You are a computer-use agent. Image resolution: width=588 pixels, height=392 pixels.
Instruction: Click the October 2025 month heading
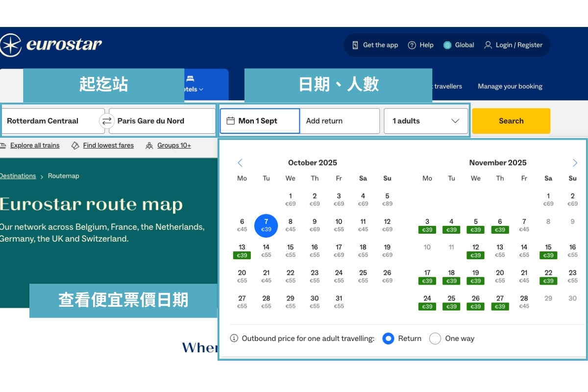313,163
